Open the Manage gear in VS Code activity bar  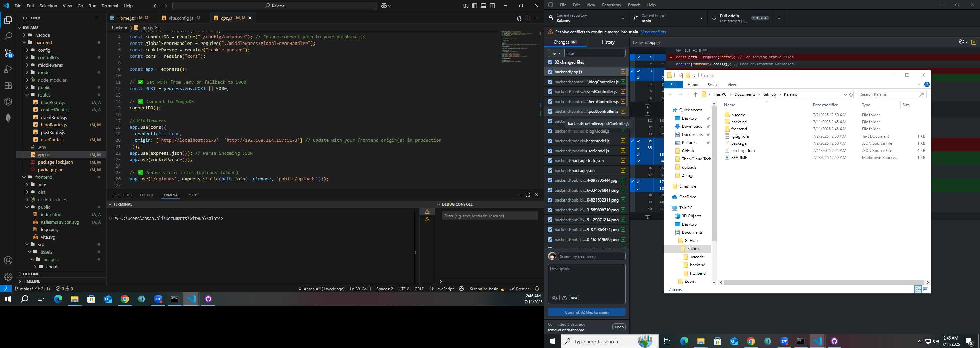point(8,277)
